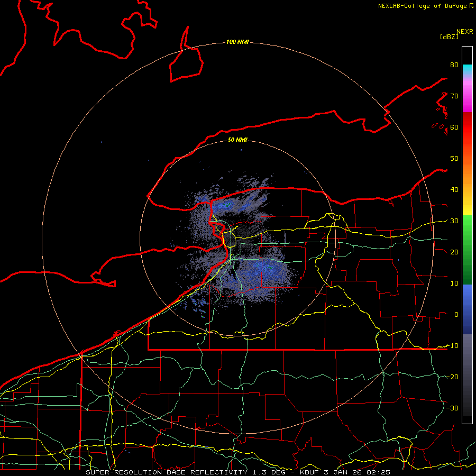Screen dimensions: 476x476
Task: Click the [dBZ] units label
Action: click(x=449, y=36)
